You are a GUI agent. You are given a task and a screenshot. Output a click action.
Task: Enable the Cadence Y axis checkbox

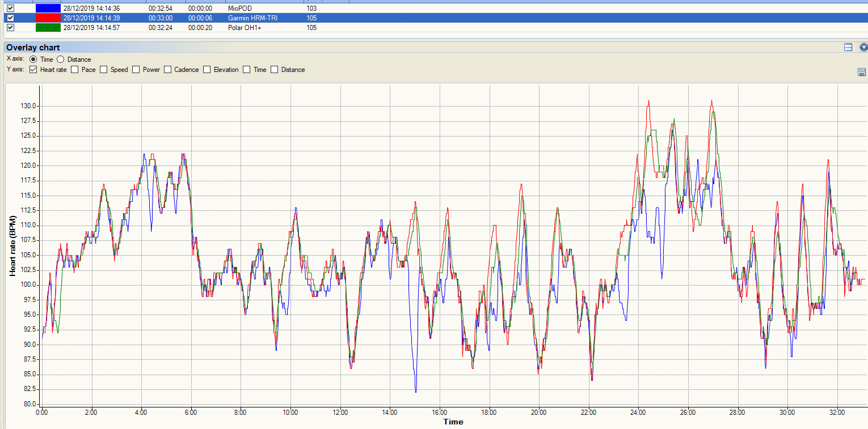(168, 70)
